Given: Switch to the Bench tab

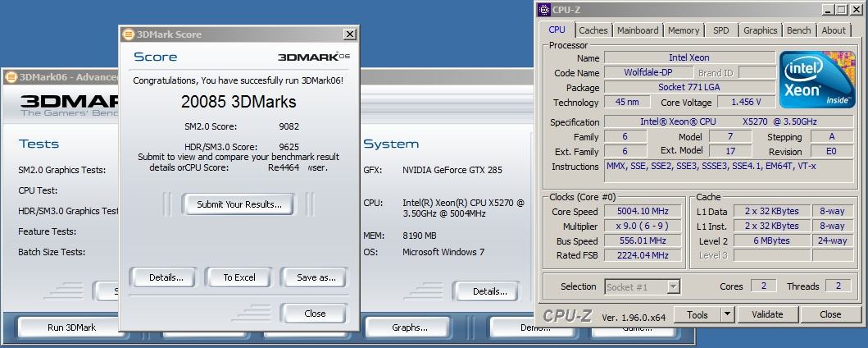Looking at the screenshot, I should (x=799, y=30).
